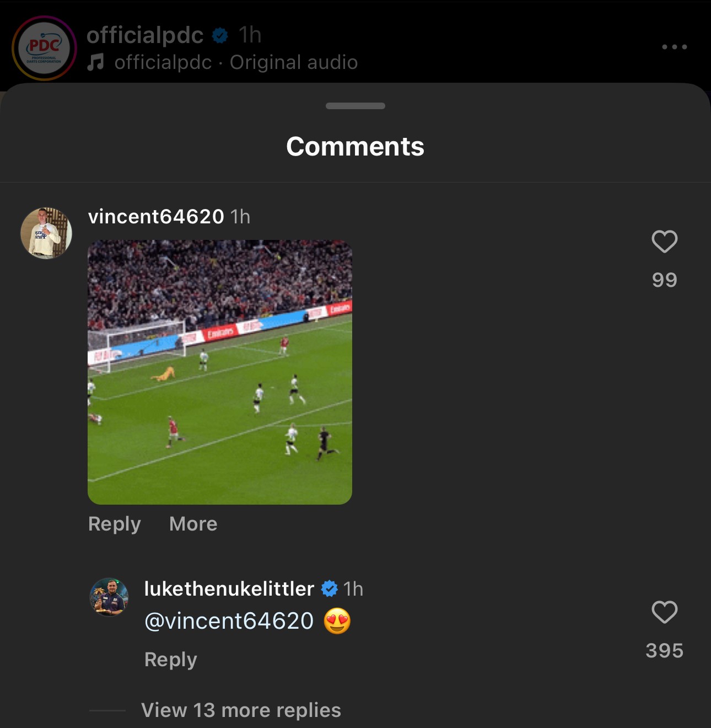The height and width of the screenshot is (728, 711).
Task: Tap the music note audio icon
Action: [95, 62]
